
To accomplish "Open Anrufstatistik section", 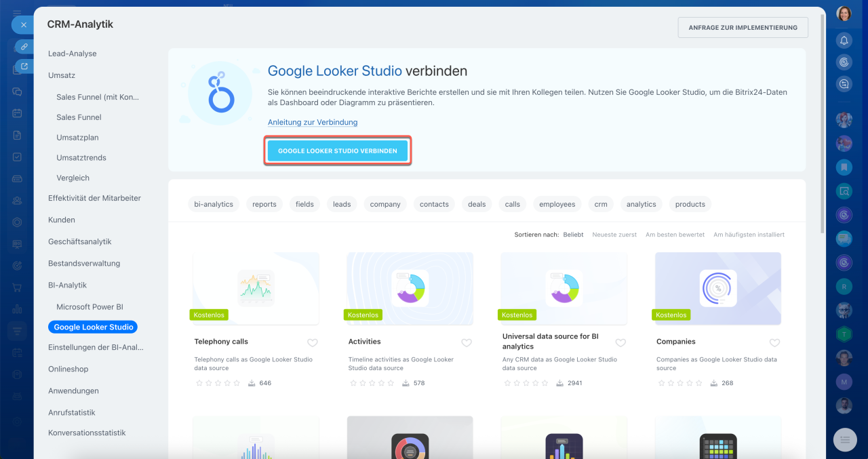I will pyautogui.click(x=71, y=412).
